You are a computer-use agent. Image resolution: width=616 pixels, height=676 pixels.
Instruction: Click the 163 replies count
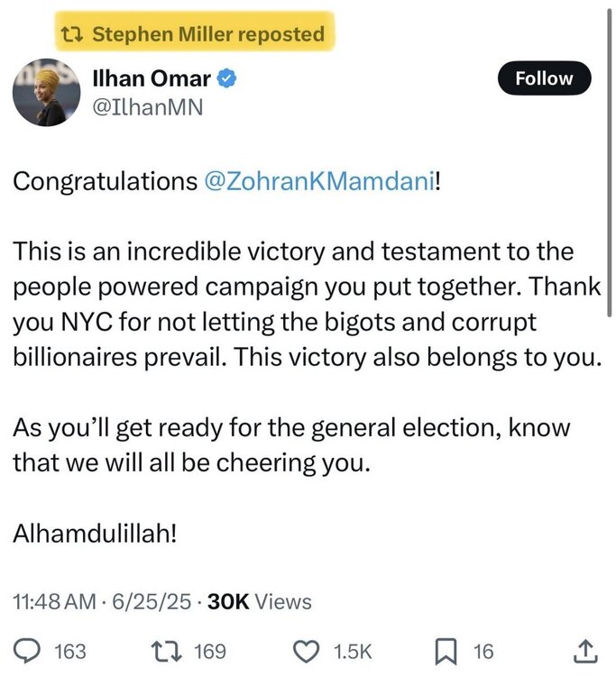(x=70, y=651)
